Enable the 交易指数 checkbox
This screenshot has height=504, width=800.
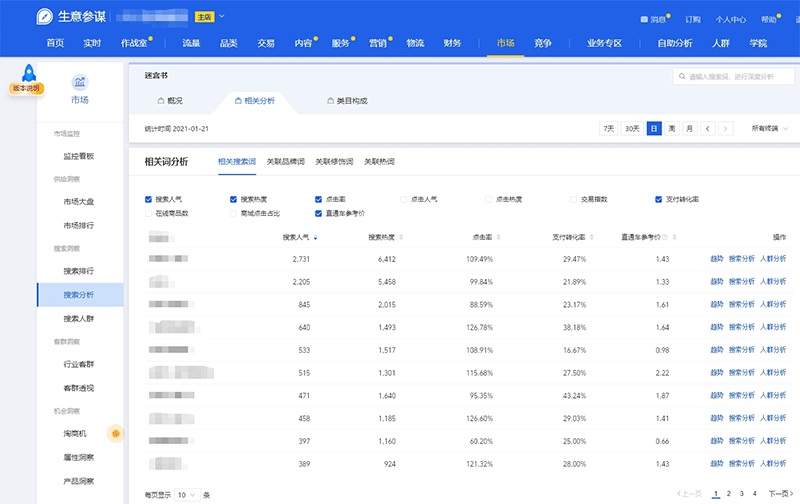tap(574, 199)
